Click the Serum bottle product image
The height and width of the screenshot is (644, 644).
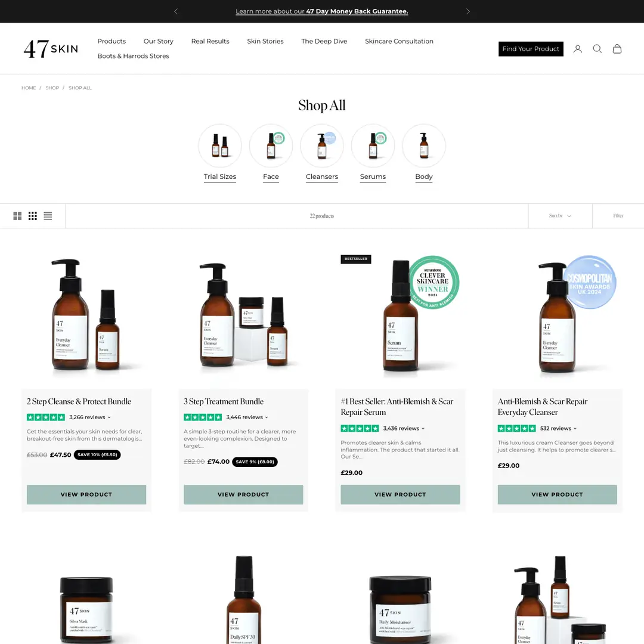(401, 316)
